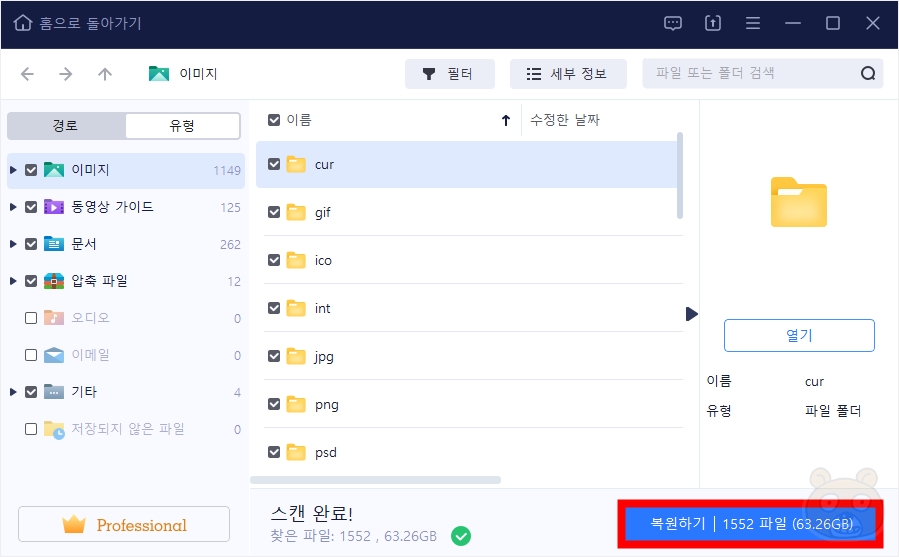Image resolution: width=899 pixels, height=557 pixels.
Task: Expand the 기타 tree node
Action: coord(13,392)
